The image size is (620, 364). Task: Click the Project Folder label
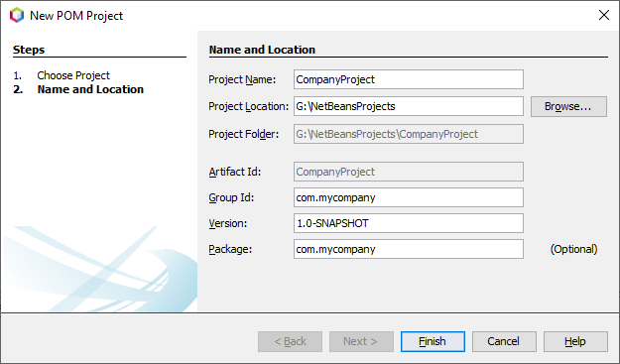coord(244,134)
